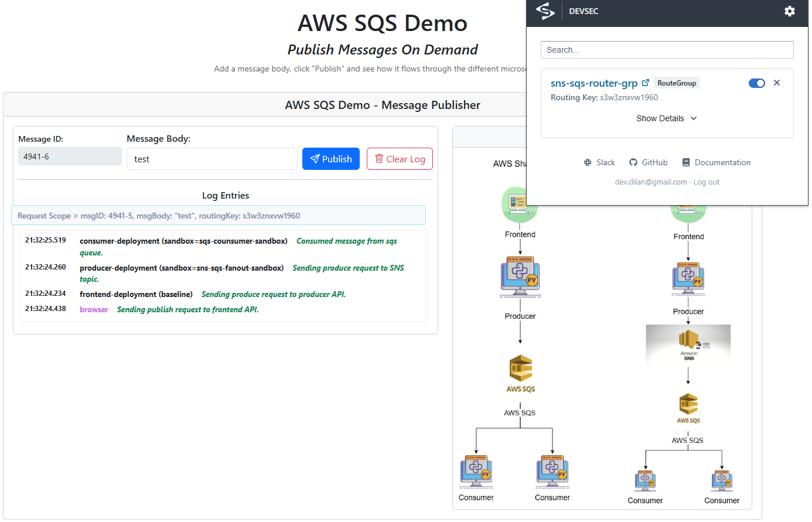Viewport: 812px width, 522px height.
Task: Click the Amazon SNS image in right diagram
Action: click(688, 346)
